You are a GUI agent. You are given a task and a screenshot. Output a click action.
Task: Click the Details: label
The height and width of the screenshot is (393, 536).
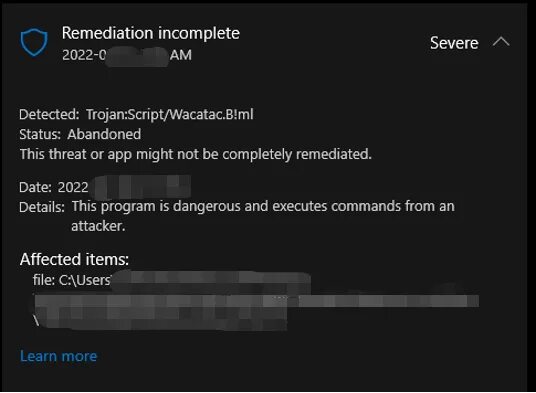point(42,207)
